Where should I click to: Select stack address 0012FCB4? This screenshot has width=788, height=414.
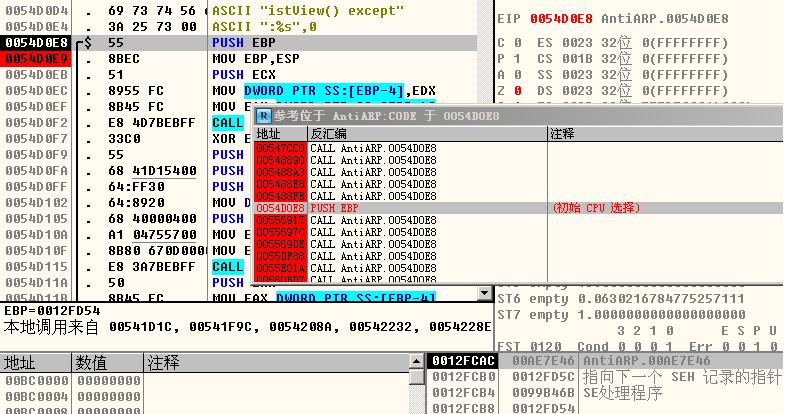coord(464,393)
